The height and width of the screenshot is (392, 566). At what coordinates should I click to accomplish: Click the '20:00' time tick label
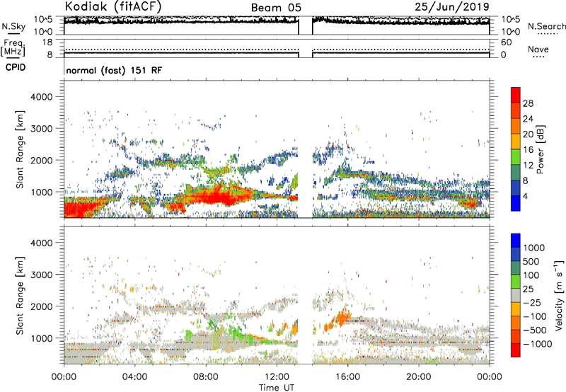point(419,377)
